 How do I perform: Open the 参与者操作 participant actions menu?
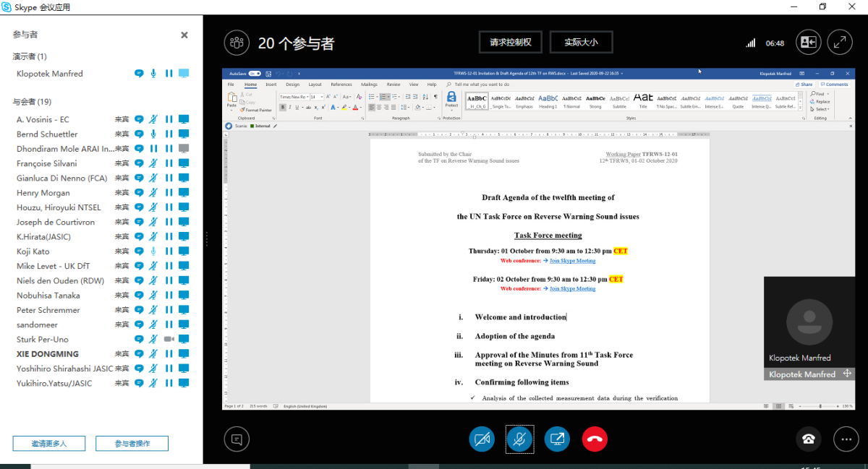(x=132, y=444)
